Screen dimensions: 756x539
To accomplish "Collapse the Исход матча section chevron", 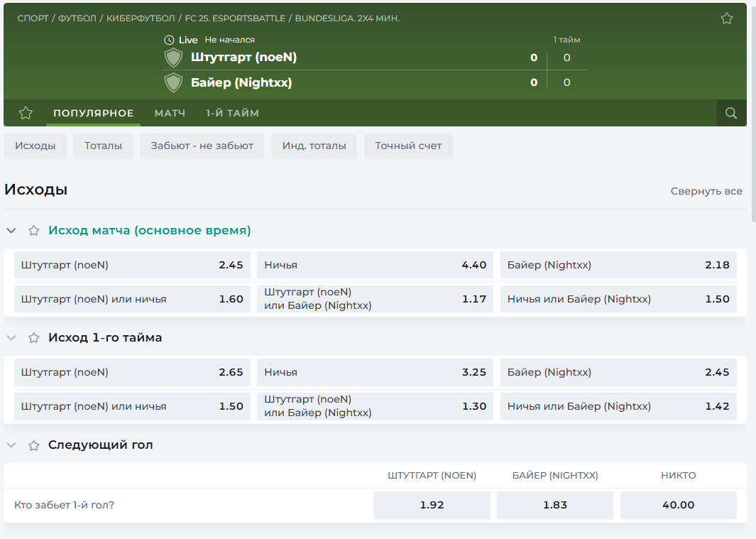I will pyautogui.click(x=11, y=231).
